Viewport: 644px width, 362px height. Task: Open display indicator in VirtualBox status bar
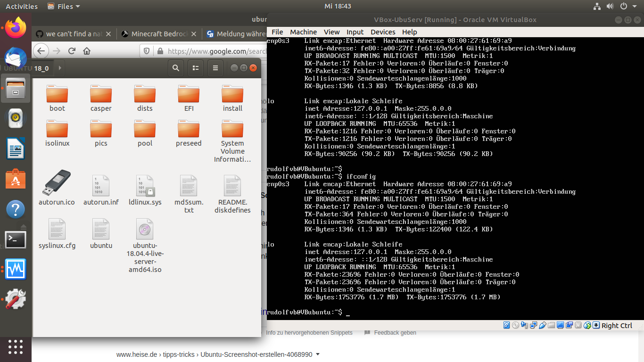tap(560, 325)
